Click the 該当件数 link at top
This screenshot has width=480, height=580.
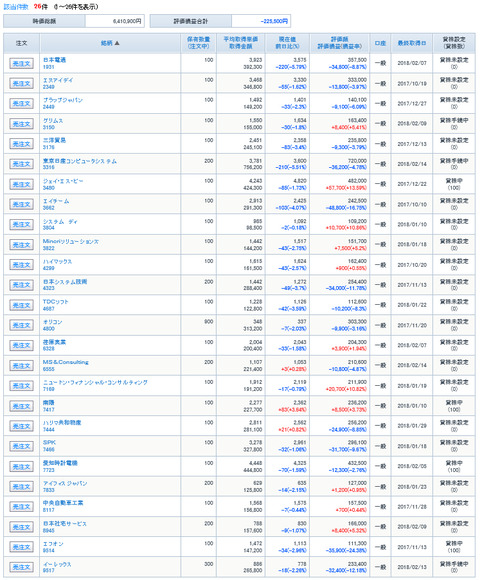(x=16, y=7)
